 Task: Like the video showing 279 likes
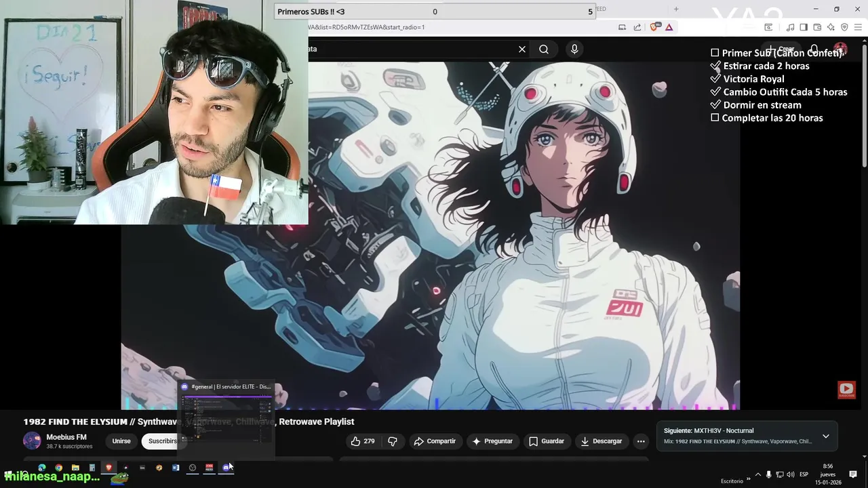click(x=363, y=441)
